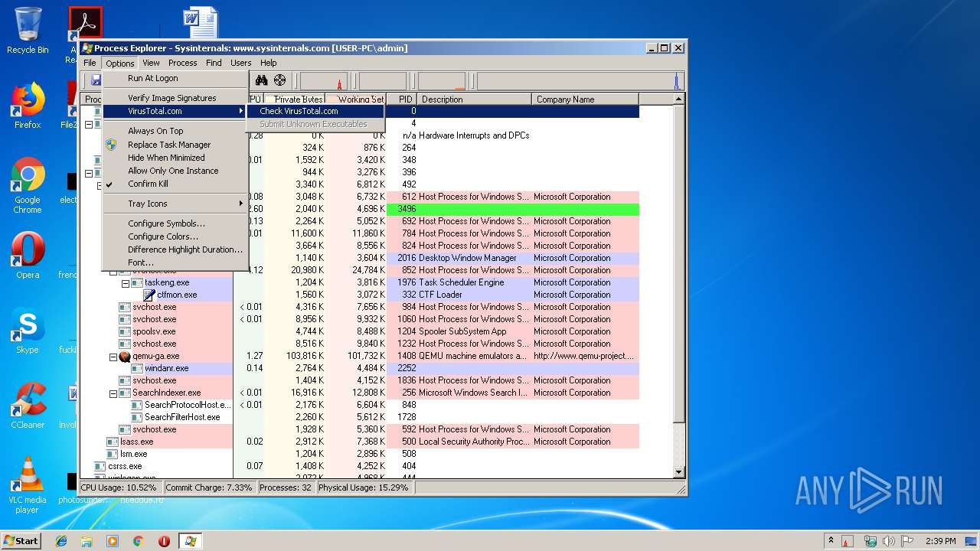The height and width of the screenshot is (551, 980).
Task: Enable Allow Only One Instance
Action: pos(175,171)
